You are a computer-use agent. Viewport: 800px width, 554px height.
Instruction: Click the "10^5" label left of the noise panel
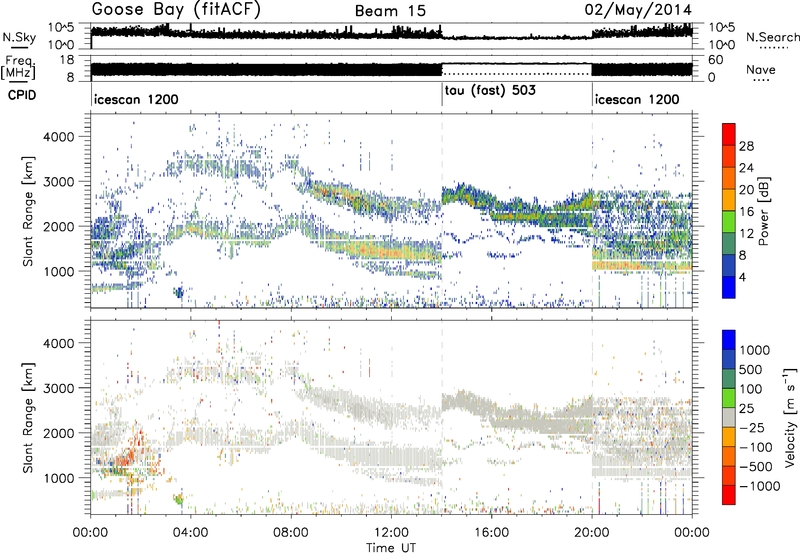tap(61, 28)
